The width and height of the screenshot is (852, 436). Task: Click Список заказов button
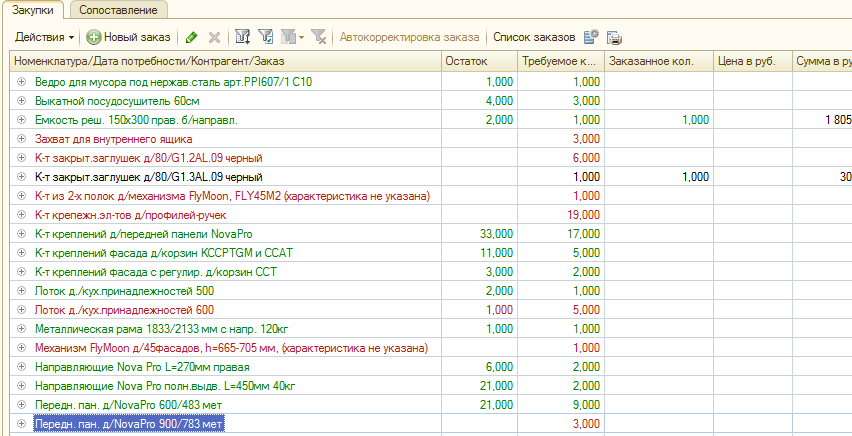534,38
